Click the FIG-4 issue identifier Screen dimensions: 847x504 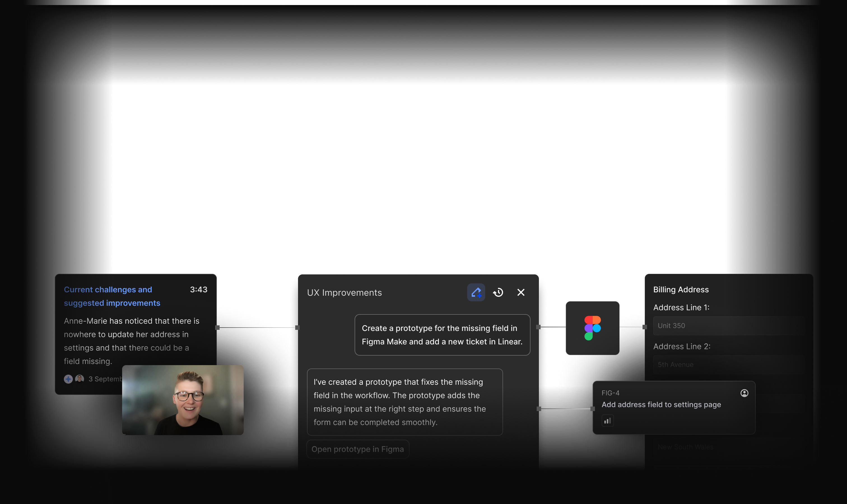[x=610, y=393]
